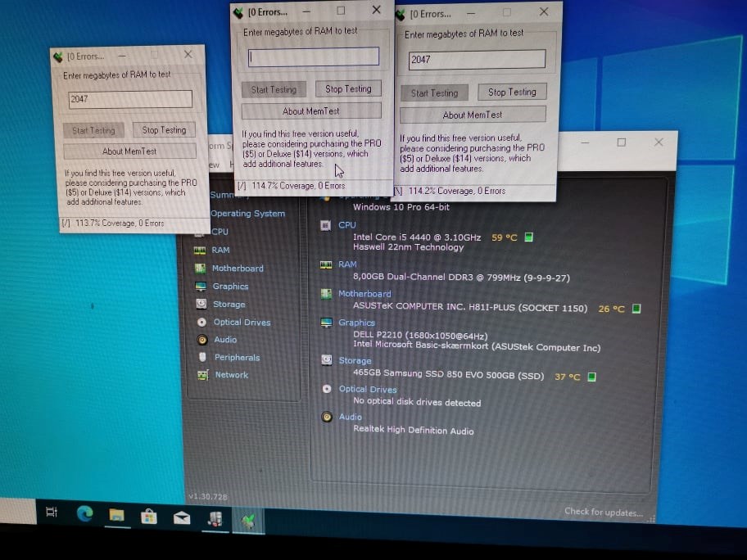The width and height of the screenshot is (747, 560).
Task: Click the green indicator next to storage 37 °C
Action: pos(591,377)
